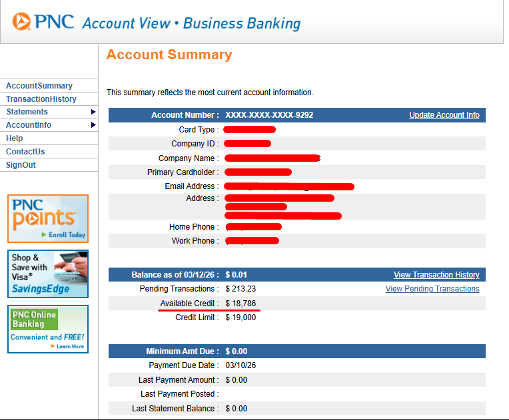Click the Update Account Info link
This screenshot has height=420, width=509.
point(444,115)
